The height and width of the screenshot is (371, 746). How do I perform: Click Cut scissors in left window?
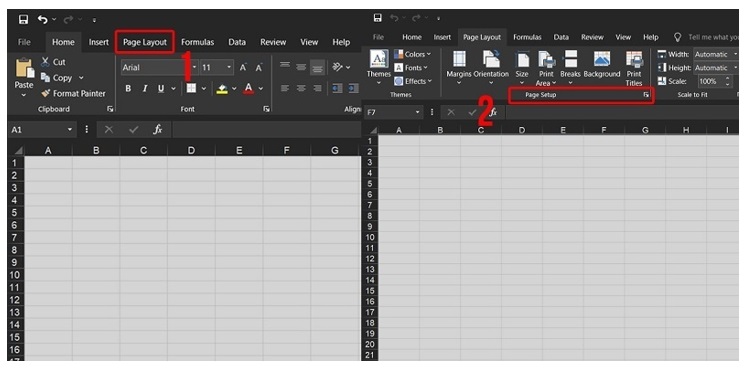46,62
